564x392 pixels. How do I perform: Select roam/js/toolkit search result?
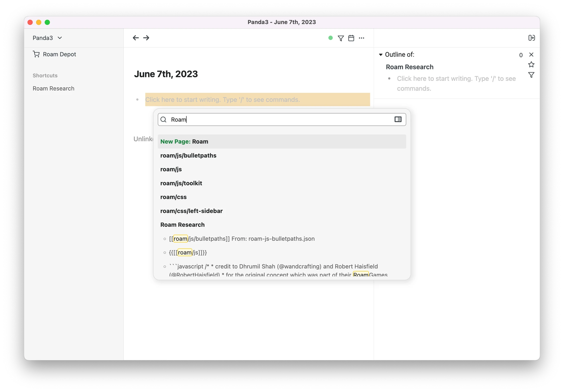pos(282,183)
